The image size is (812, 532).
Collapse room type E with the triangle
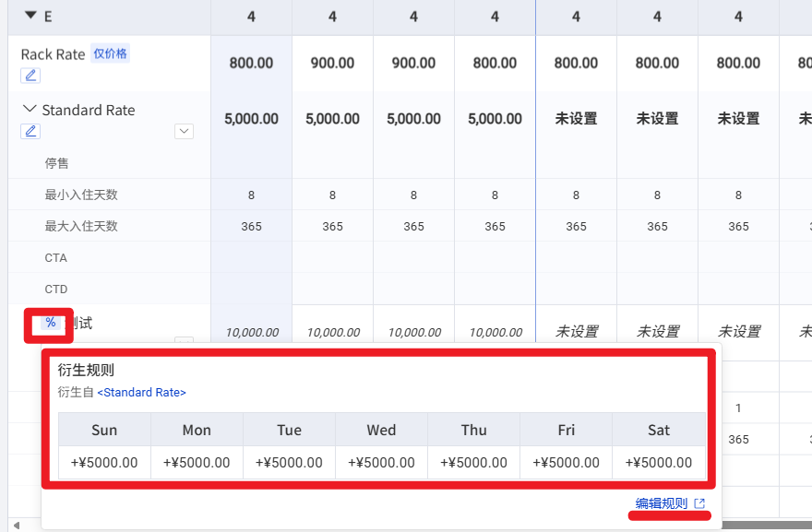30,16
